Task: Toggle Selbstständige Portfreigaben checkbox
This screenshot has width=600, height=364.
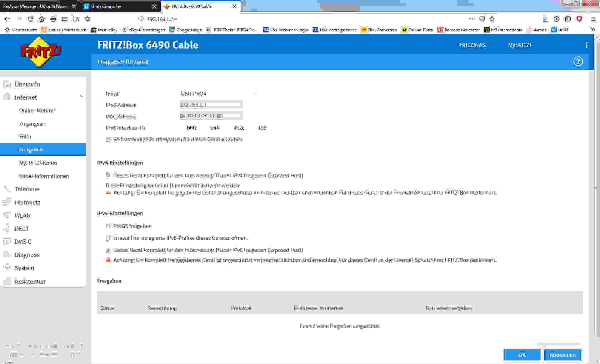Action: coord(108,140)
